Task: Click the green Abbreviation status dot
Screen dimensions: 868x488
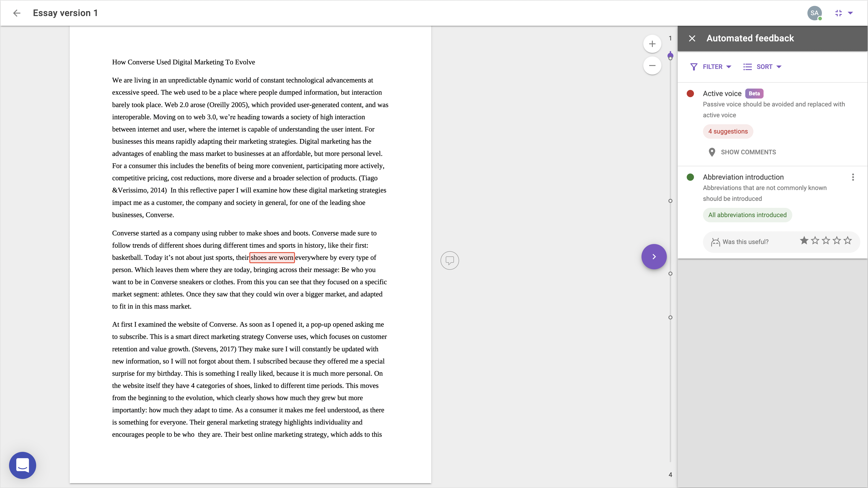Action: 690,177
